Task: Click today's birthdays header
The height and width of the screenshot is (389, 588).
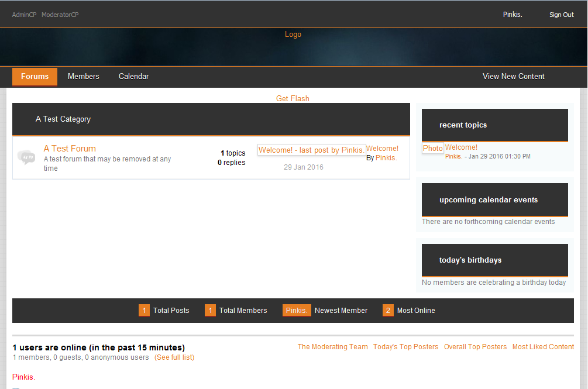Action: [494, 260]
